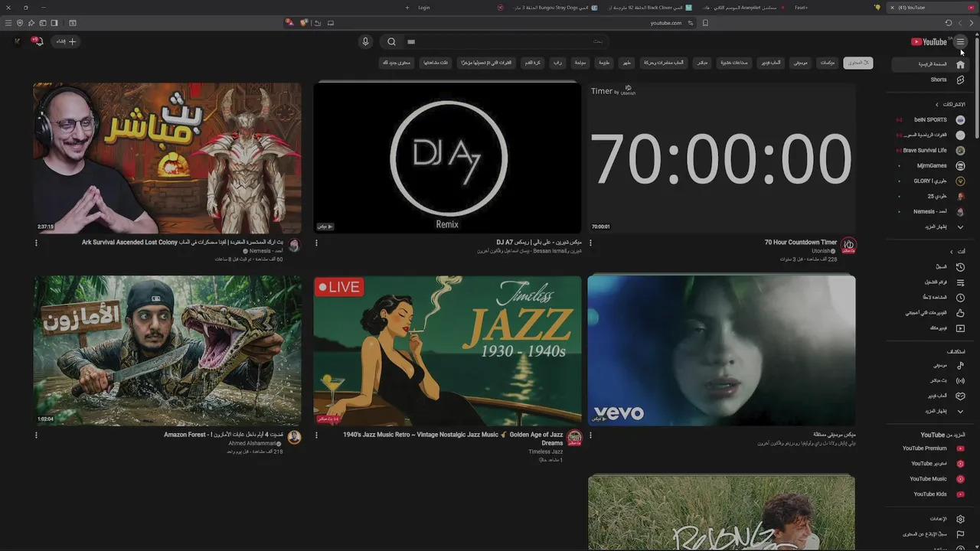This screenshot has width=980, height=551.
Task: Open watch History clock icon
Action: 960,267
